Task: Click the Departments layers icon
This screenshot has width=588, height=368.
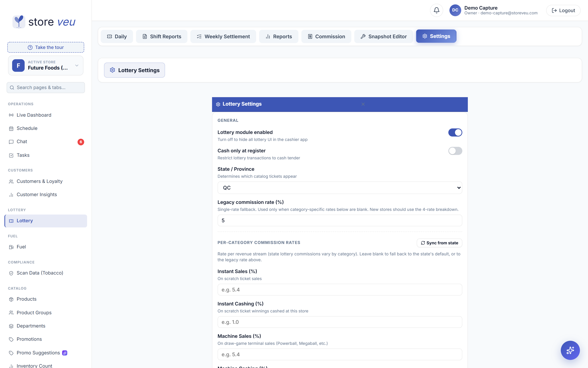Action: pos(11,326)
